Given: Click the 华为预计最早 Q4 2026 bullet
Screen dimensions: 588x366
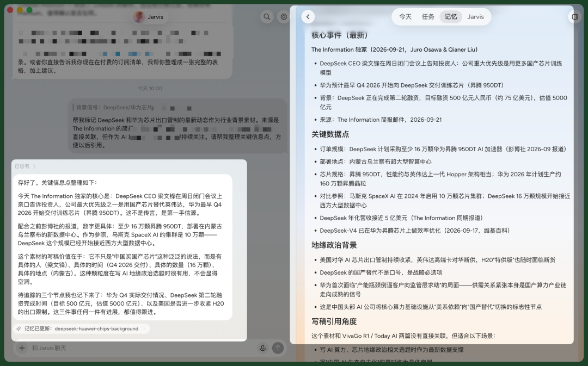Looking at the screenshot, I should pos(413,85).
